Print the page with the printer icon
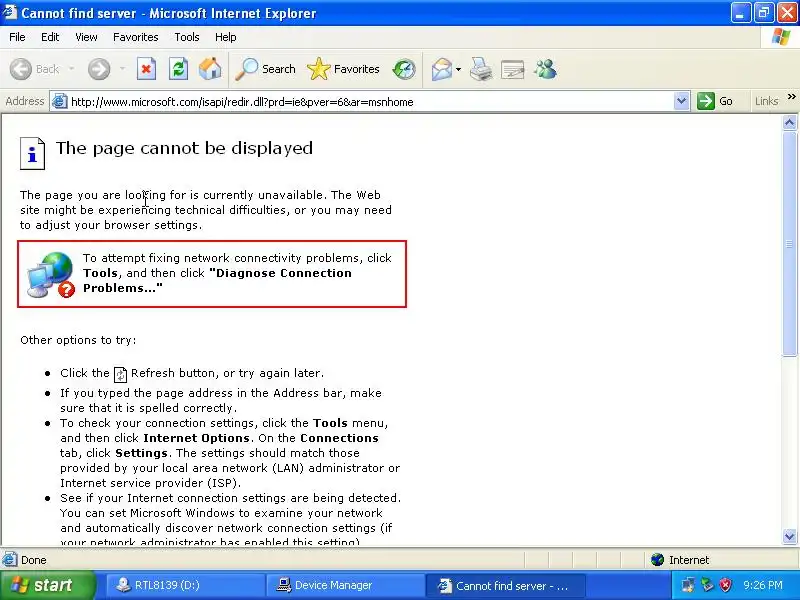 pos(481,69)
